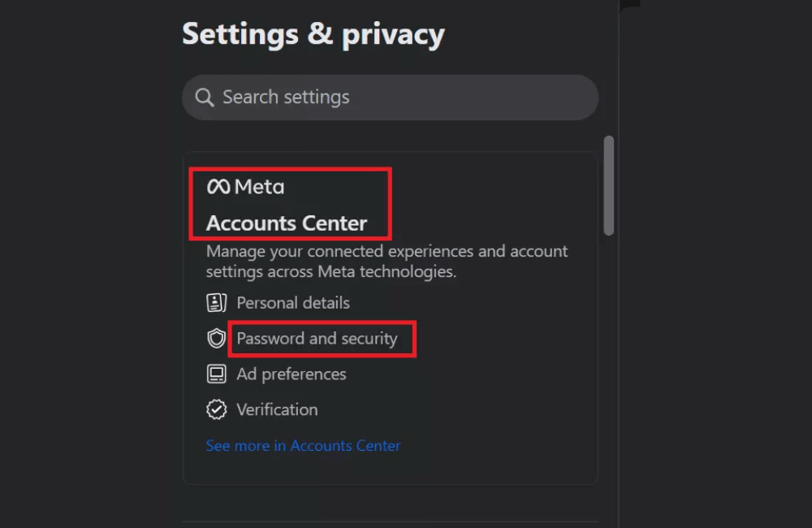Click the Verification checkmark badge icon
The image size is (812, 528).
click(x=216, y=409)
